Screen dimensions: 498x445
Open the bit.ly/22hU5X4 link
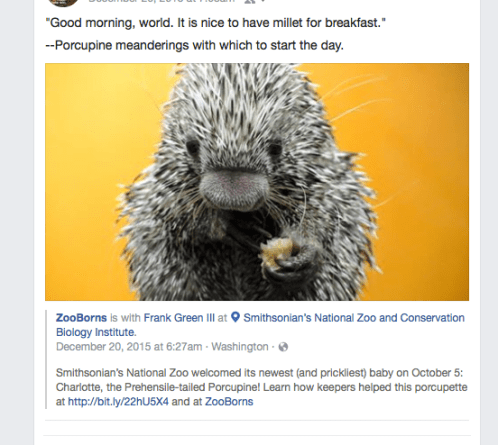coord(118,401)
